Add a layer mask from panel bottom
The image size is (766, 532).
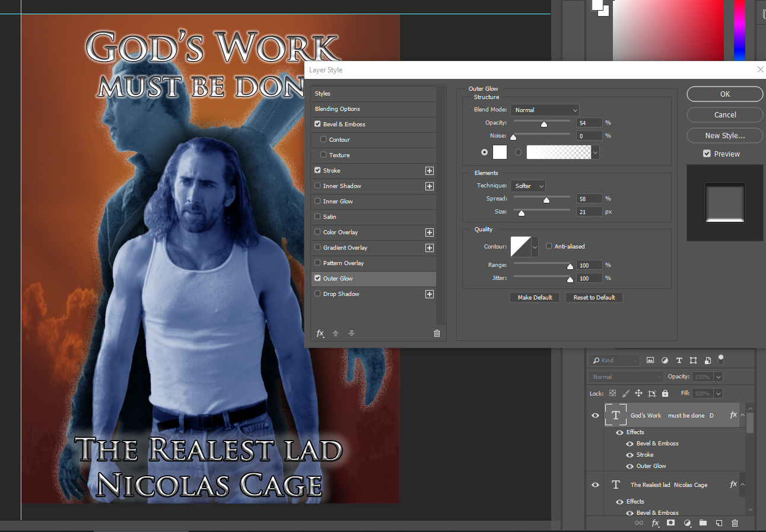[670, 523]
